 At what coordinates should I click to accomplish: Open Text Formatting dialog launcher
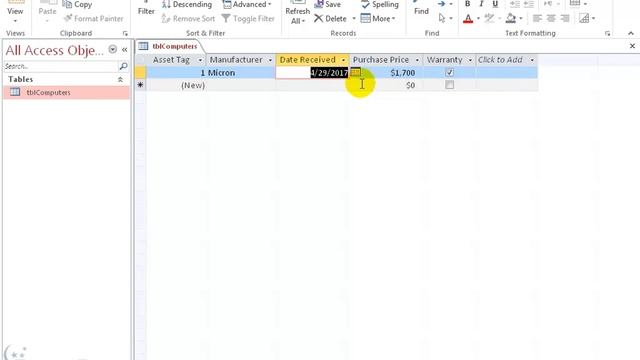tap(607, 33)
